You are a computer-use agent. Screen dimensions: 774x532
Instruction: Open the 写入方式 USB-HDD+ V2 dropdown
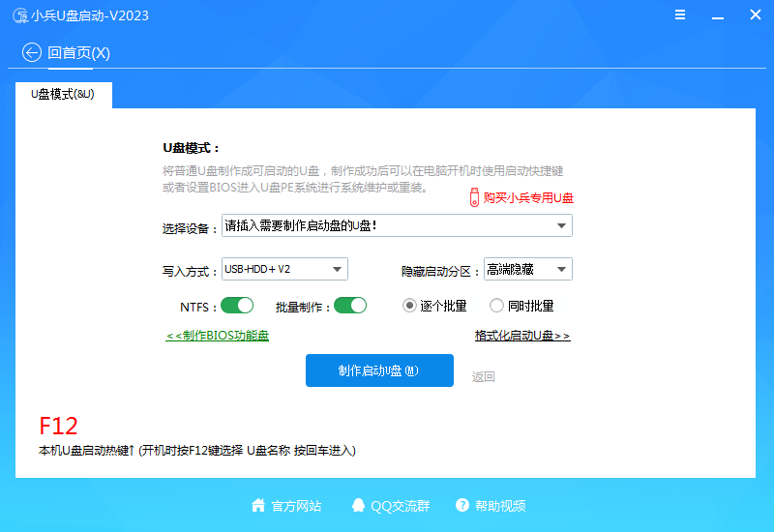[284, 269]
